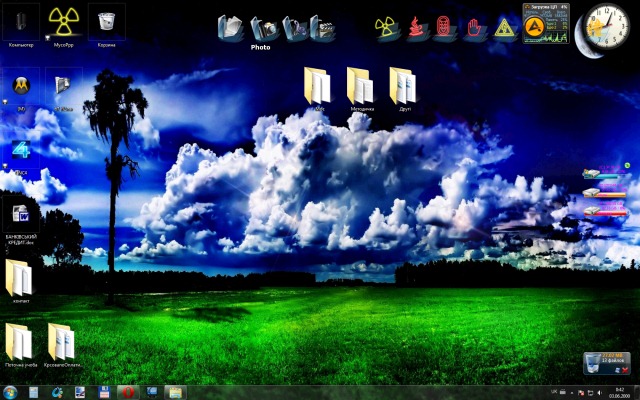
Task: Launch the yellow radiation dock icon
Action: coord(386,29)
